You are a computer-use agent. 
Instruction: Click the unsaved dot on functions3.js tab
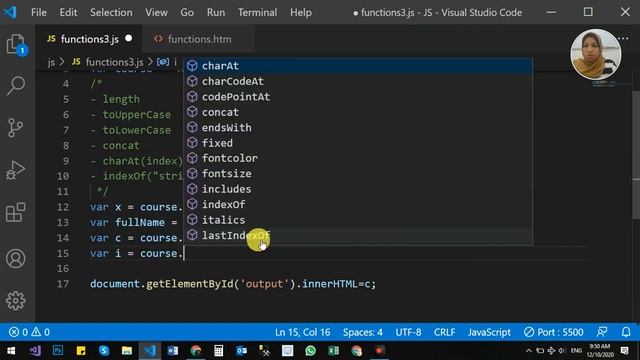129,38
